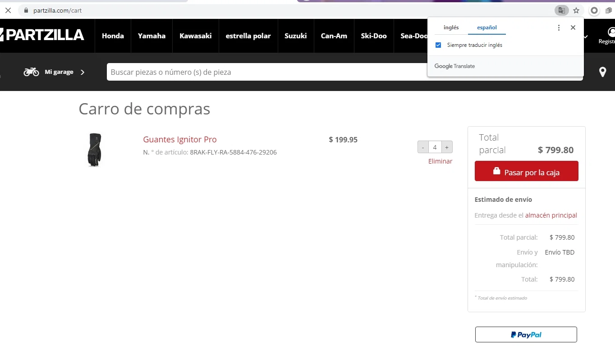Open the store location pin icon
Screen dimensions: 615x364
pyautogui.click(x=602, y=72)
